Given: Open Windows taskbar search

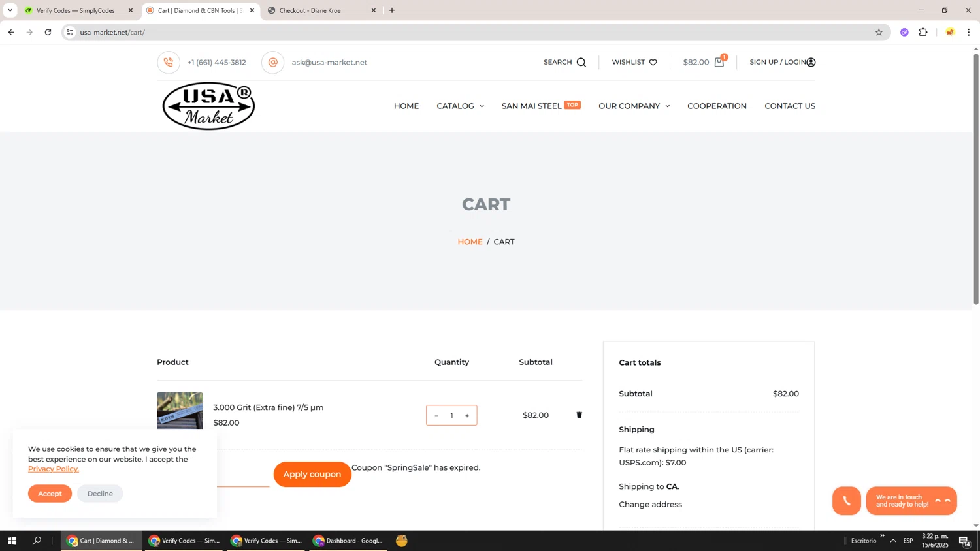Looking at the screenshot, I should pos(37,541).
